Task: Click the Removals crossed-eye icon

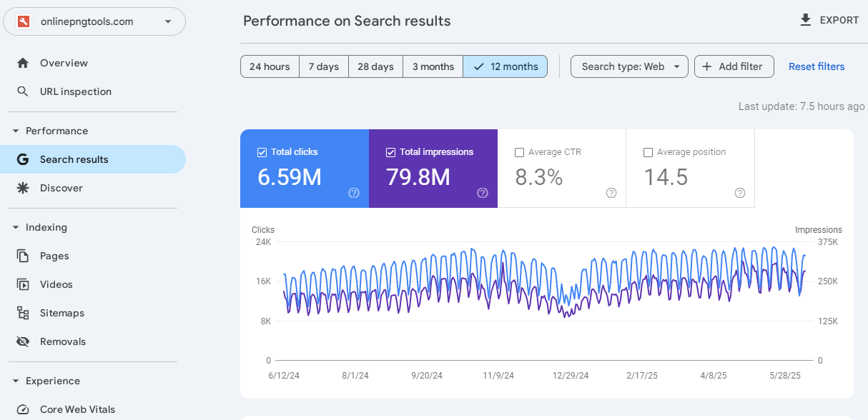Action: pyautogui.click(x=23, y=341)
